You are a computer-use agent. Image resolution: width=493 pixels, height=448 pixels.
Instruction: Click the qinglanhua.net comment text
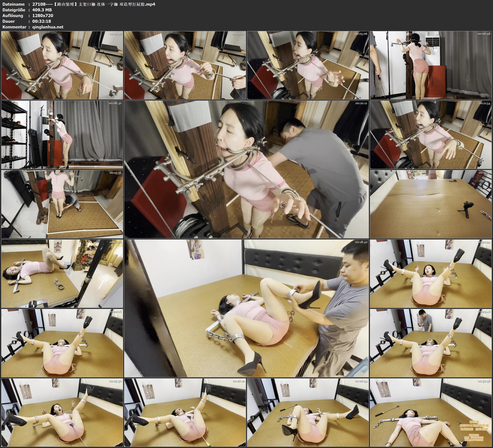48,27
